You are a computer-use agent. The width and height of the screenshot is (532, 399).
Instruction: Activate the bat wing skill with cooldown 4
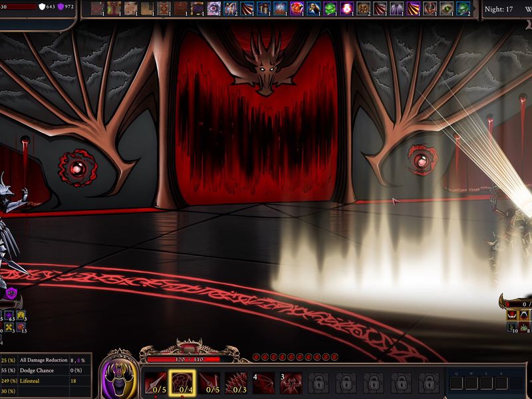[263, 383]
